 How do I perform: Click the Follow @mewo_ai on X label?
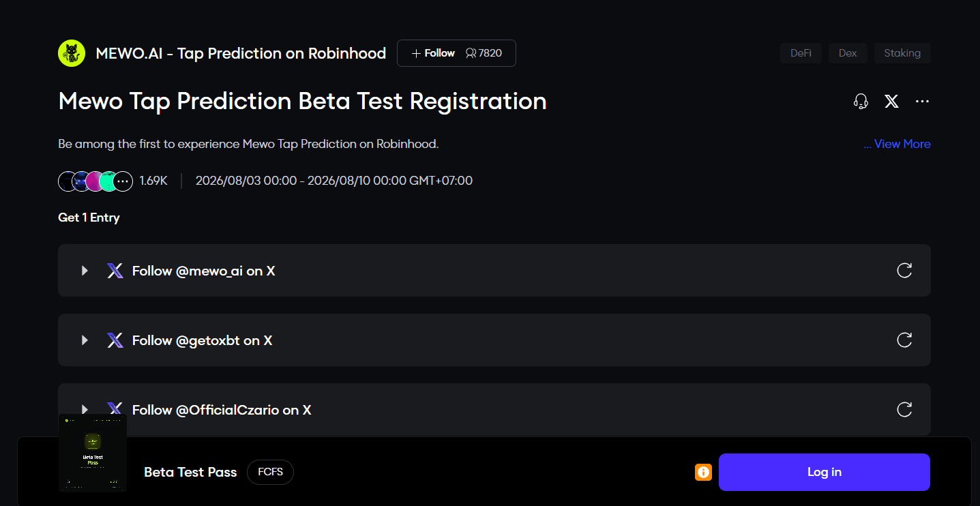pos(204,271)
